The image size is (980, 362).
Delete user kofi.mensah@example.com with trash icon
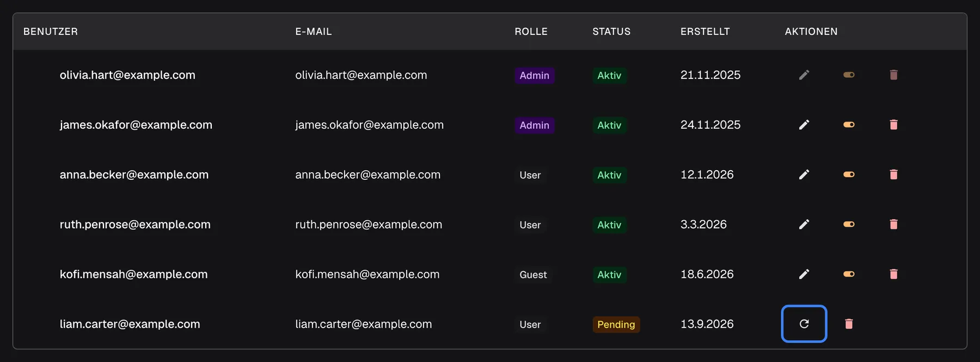click(x=893, y=274)
